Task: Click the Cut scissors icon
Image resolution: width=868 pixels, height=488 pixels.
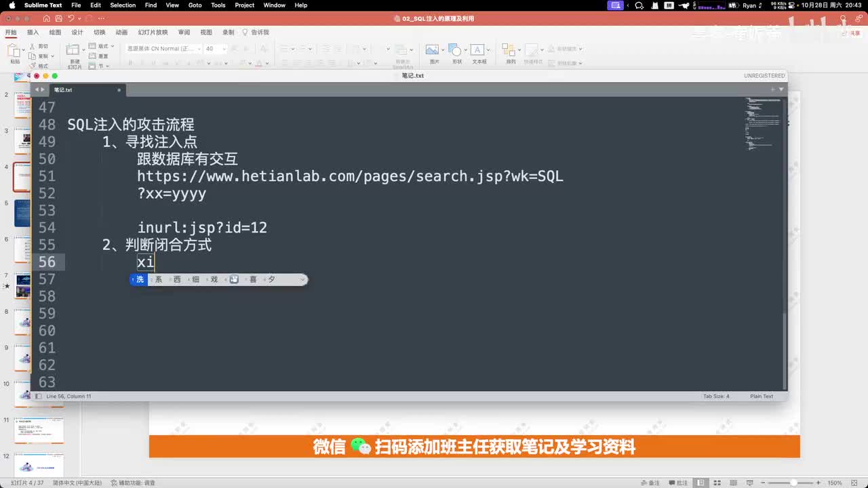Action: click(33, 47)
